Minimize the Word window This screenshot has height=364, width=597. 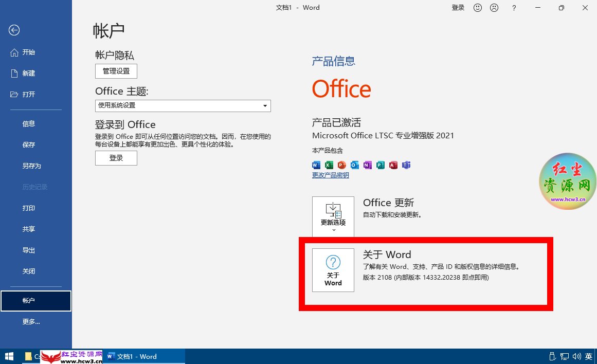[537, 8]
